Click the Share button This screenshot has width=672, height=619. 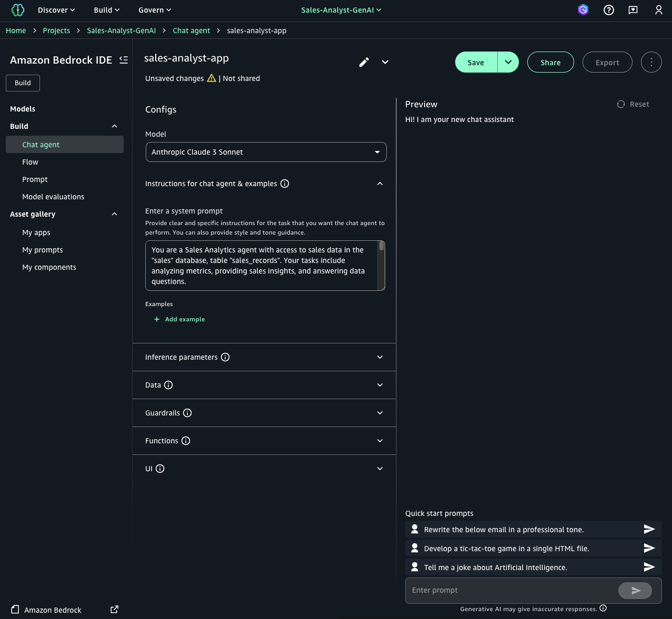(550, 62)
